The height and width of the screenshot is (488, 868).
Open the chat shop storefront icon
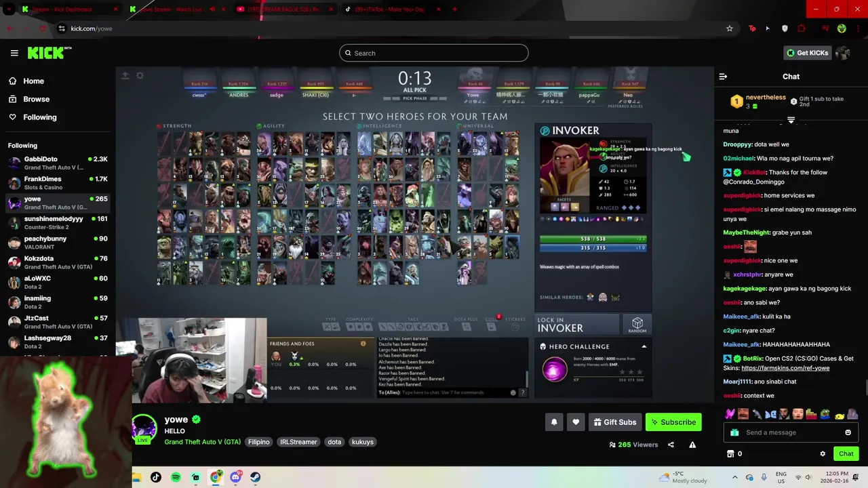pyautogui.click(x=730, y=453)
